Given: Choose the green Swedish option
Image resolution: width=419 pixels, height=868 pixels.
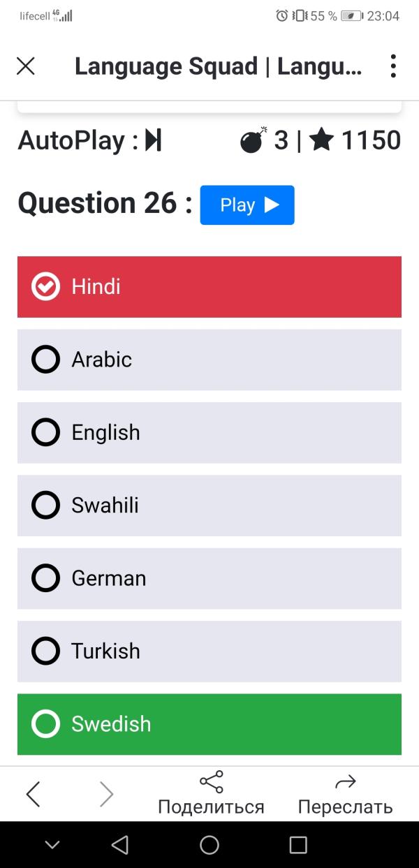Looking at the screenshot, I should point(209,724).
